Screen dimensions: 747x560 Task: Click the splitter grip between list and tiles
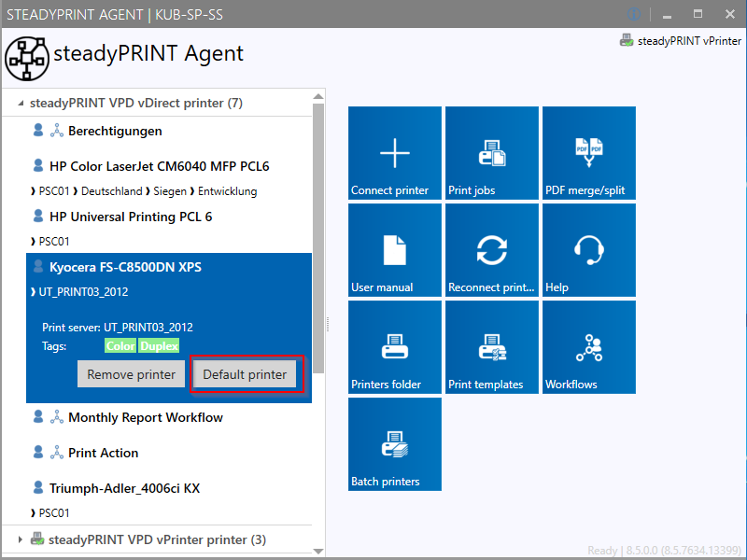[328, 324]
